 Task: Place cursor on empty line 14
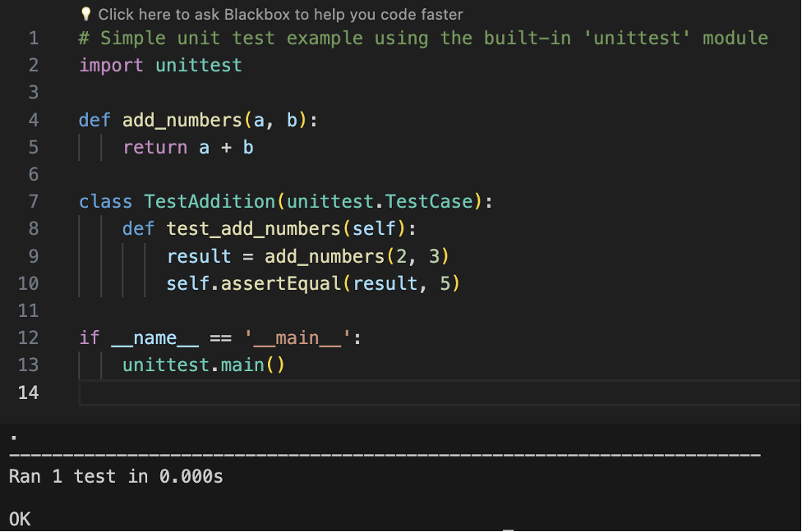click(411, 392)
